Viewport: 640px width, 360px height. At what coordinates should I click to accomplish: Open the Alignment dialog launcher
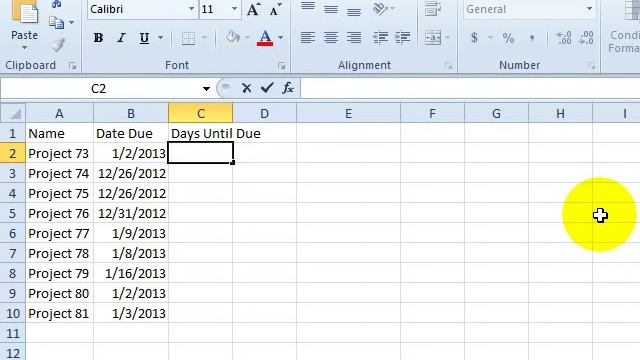click(449, 66)
